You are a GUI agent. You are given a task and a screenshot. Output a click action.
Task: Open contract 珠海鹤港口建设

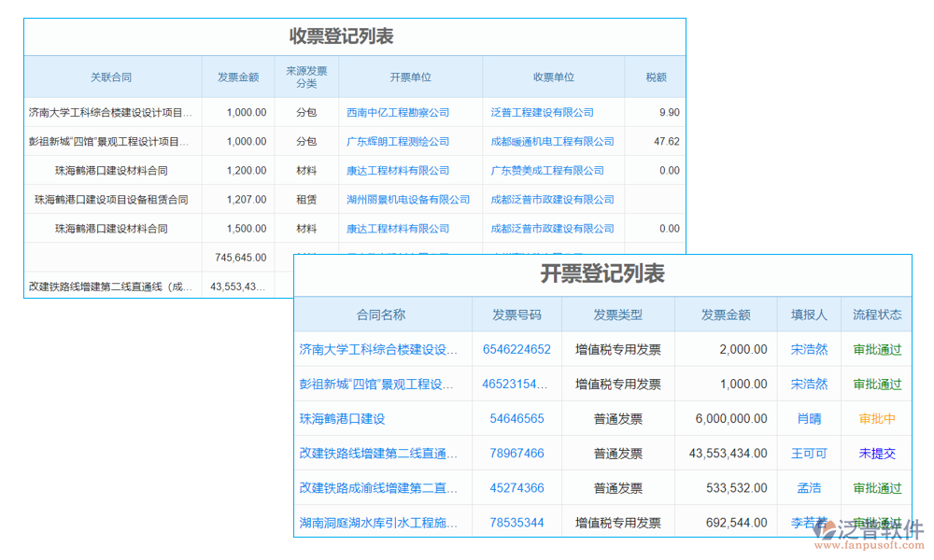pyautogui.click(x=341, y=418)
